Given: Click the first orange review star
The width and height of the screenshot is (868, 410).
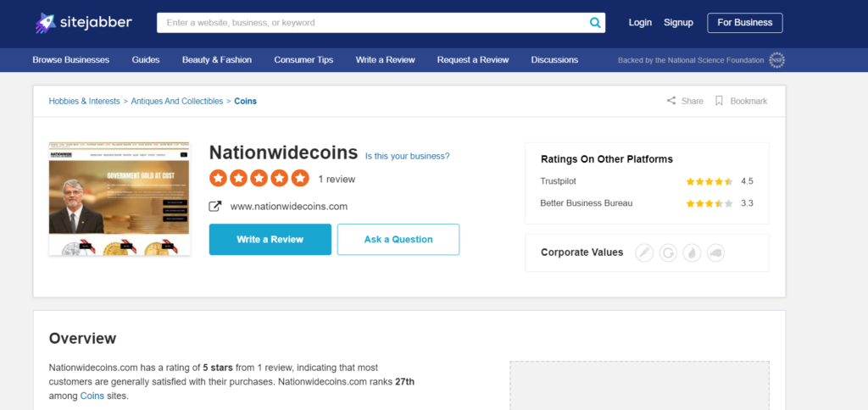Looking at the screenshot, I should tap(218, 178).
